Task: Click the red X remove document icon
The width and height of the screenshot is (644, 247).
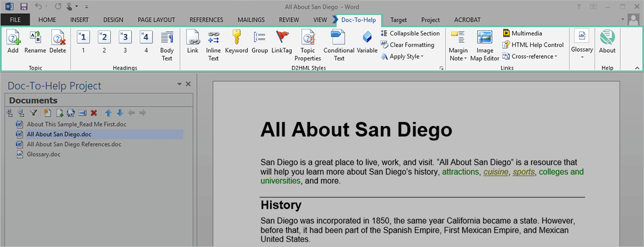Action: tap(94, 113)
